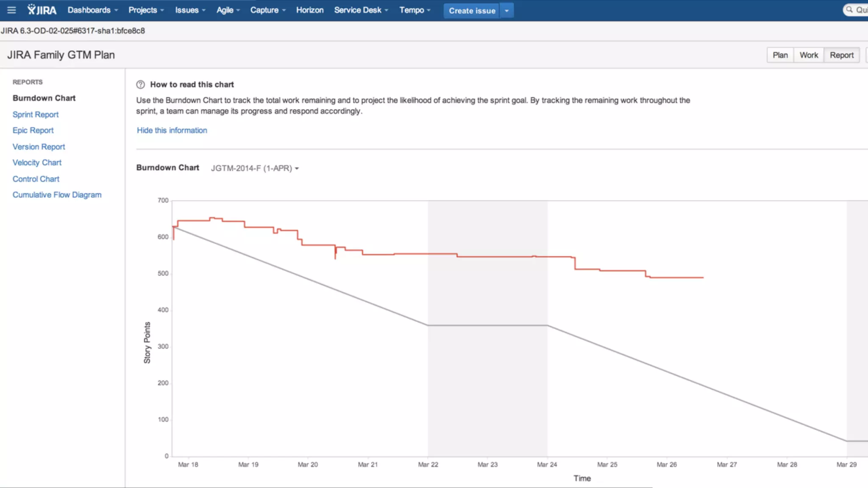Open the Create issue dropdown arrow

(x=506, y=11)
